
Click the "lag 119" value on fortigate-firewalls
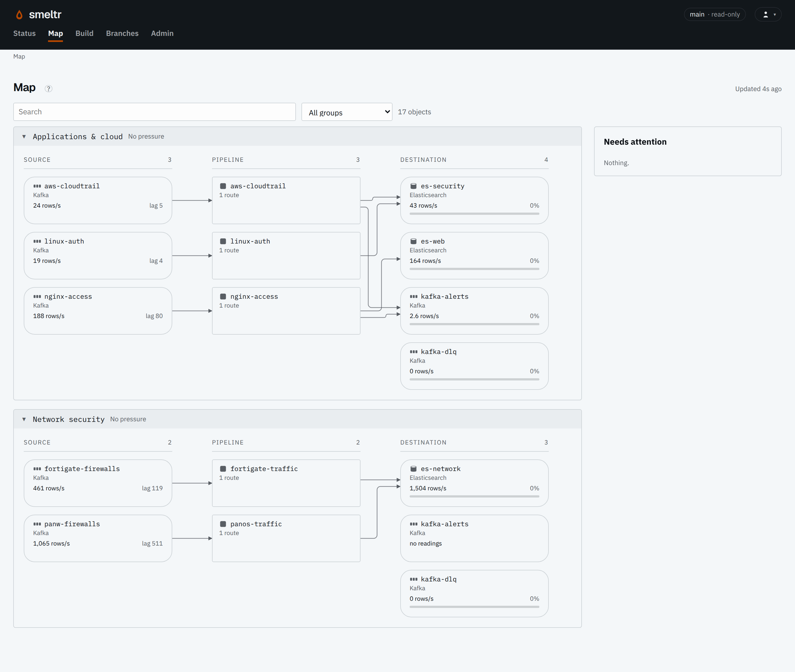click(152, 488)
